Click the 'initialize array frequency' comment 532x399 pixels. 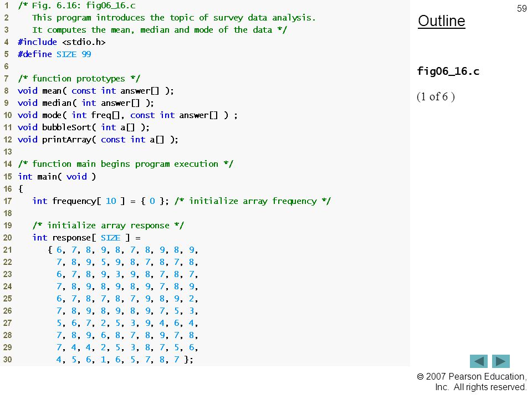(x=253, y=201)
